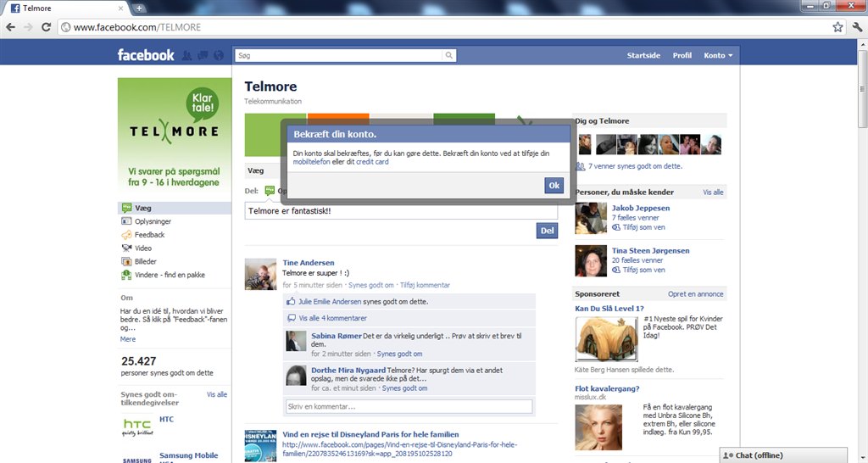Image resolution: width=868 pixels, height=463 pixels.
Task: Open Profil from the header
Action: (682, 55)
